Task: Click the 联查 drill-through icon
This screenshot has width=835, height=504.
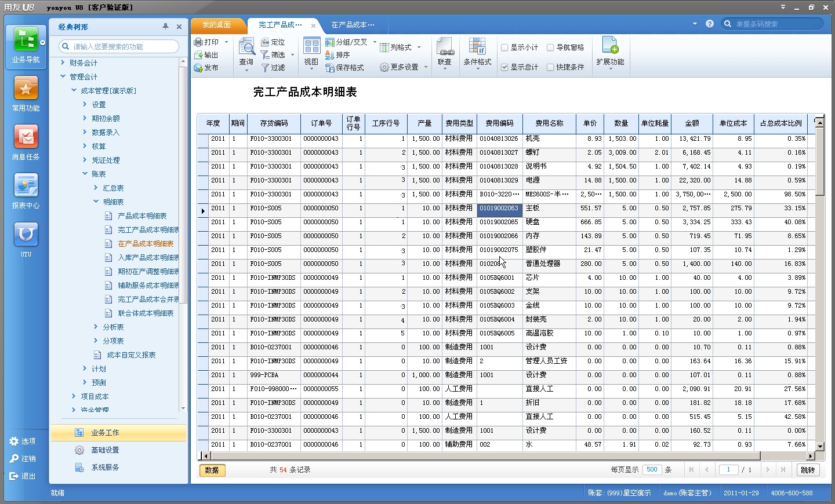Action: [x=445, y=47]
